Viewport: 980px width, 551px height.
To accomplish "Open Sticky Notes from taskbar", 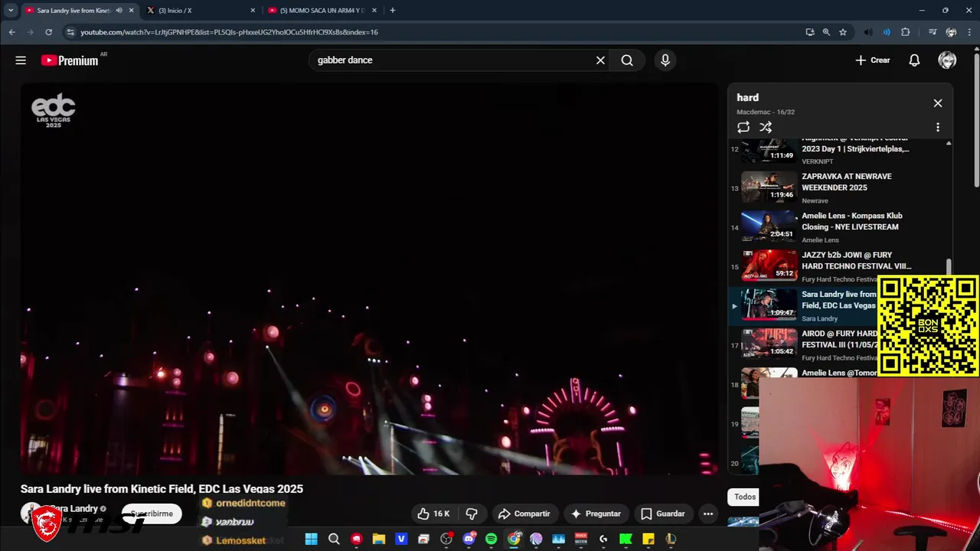I will pyautogui.click(x=648, y=539).
